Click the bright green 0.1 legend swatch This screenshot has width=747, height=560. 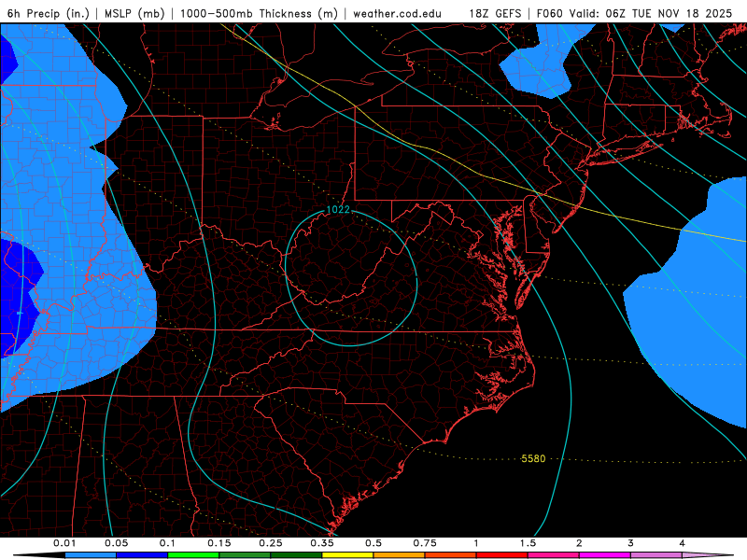pos(193,555)
